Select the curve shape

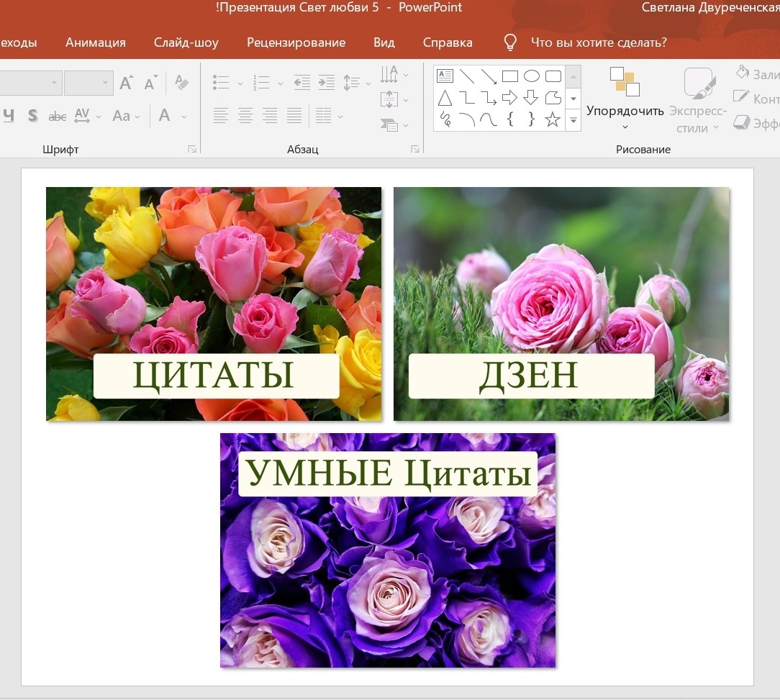tap(489, 119)
